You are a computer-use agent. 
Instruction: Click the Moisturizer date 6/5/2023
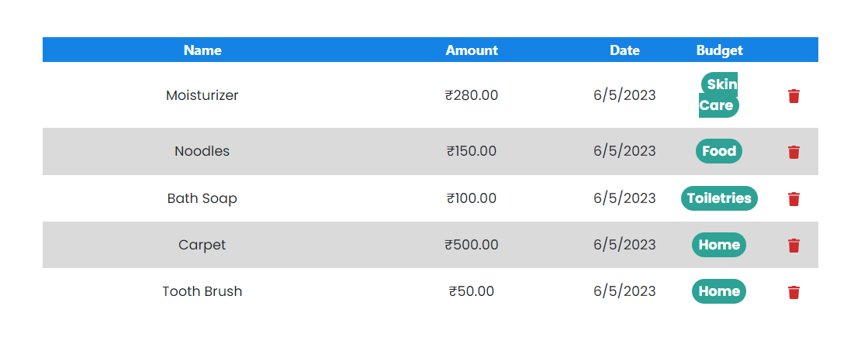tap(624, 95)
